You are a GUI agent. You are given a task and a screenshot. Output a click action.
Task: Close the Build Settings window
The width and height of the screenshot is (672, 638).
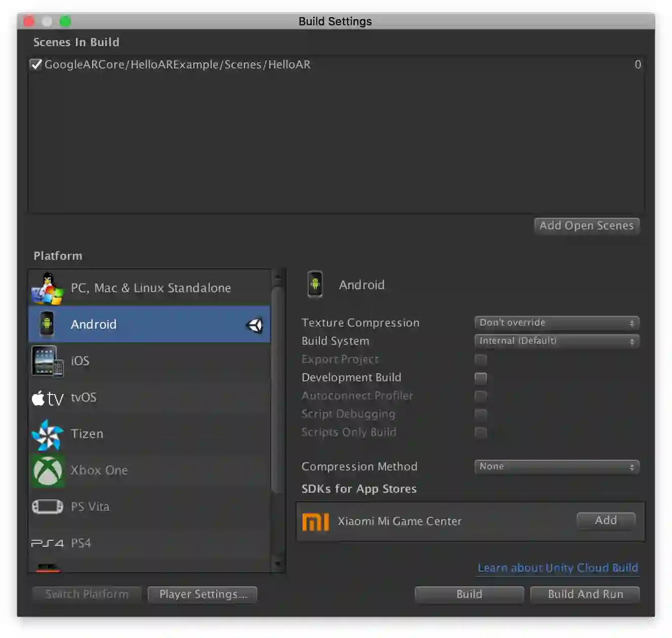tap(29, 21)
